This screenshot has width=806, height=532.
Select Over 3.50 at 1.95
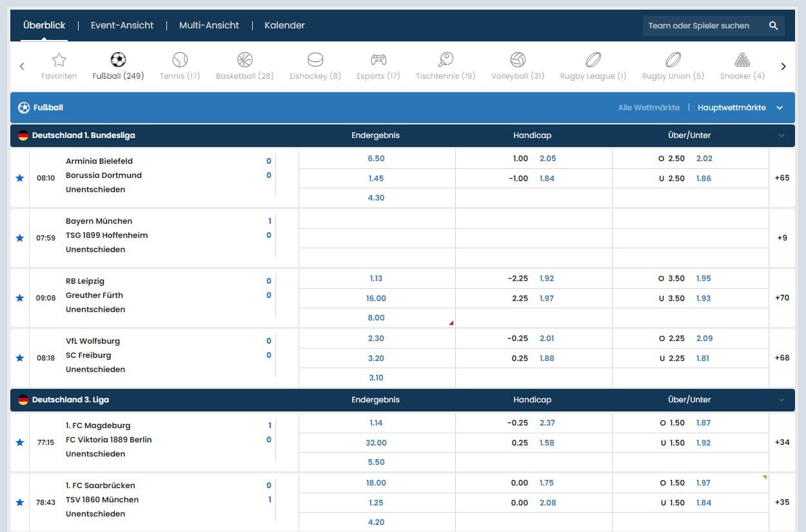[x=690, y=279]
